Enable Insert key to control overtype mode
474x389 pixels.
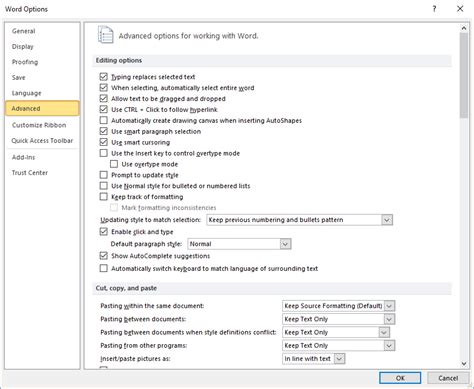click(104, 153)
